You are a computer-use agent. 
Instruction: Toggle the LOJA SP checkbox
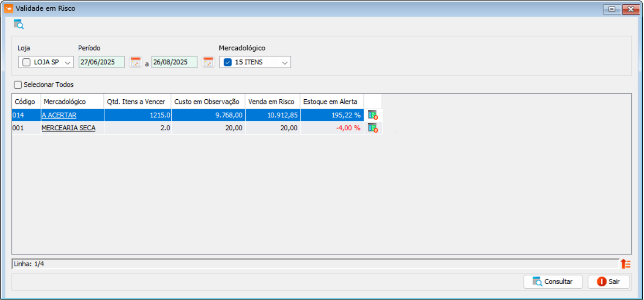[26, 62]
